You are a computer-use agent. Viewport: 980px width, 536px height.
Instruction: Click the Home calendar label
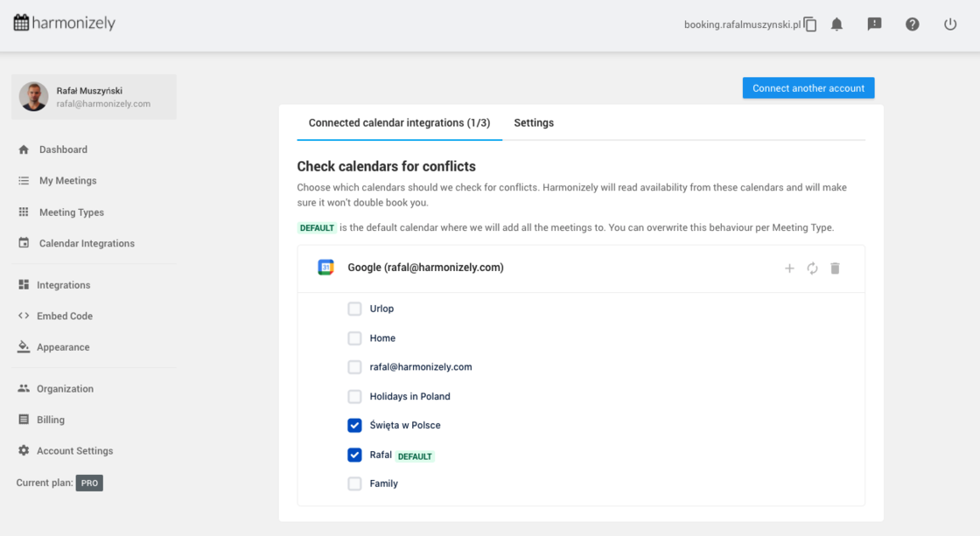pos(382,338)
